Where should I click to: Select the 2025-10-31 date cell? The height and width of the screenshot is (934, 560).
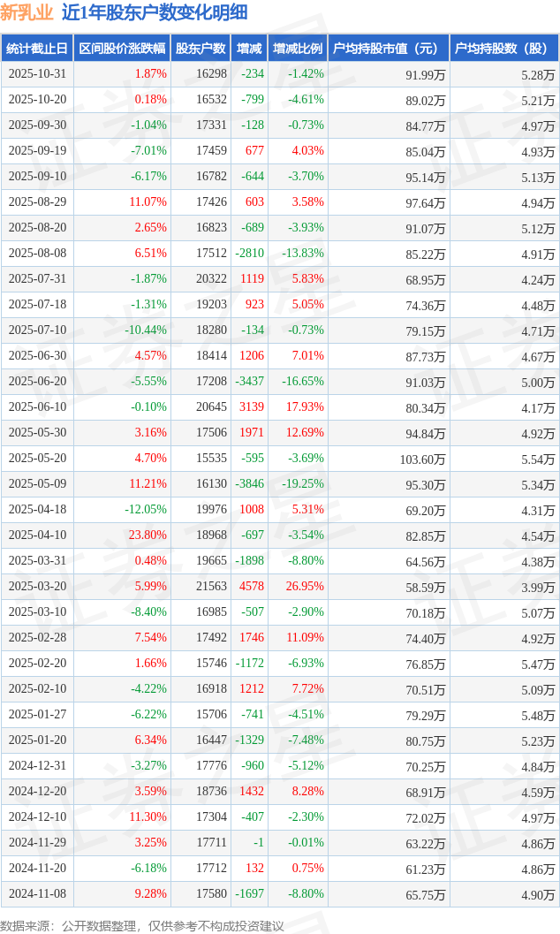37,74
